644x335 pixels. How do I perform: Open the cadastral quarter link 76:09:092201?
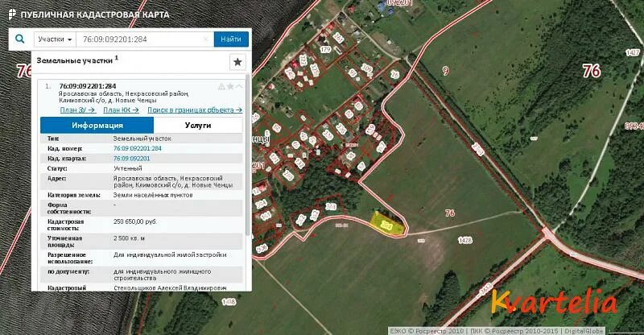tap(131, 159)
